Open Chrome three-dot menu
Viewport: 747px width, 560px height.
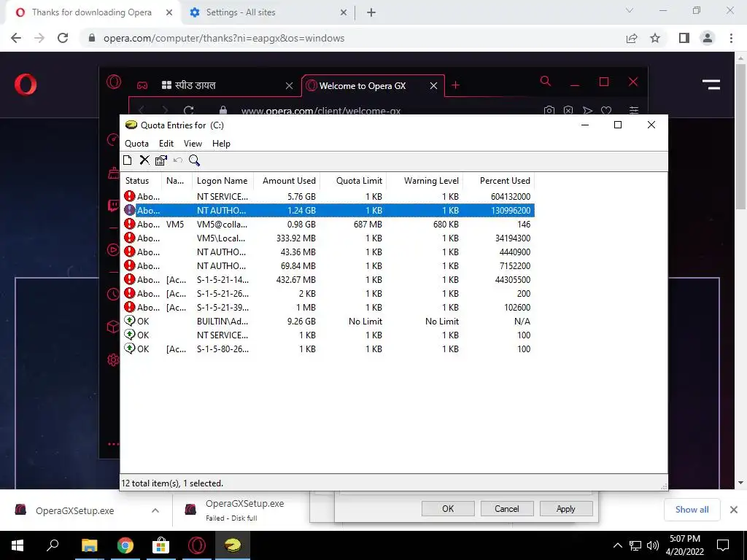pyautogui.click(x=731, y=38)
